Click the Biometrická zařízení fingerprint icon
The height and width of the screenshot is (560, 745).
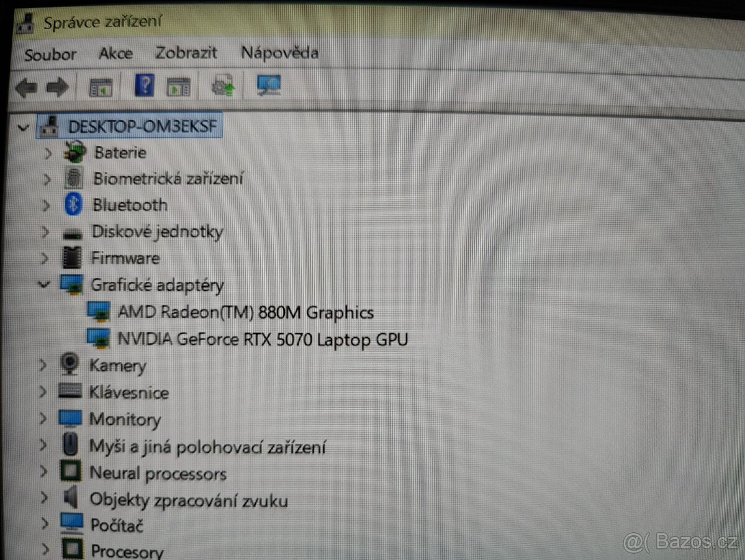pyautogui.click(x=74, y=179)
